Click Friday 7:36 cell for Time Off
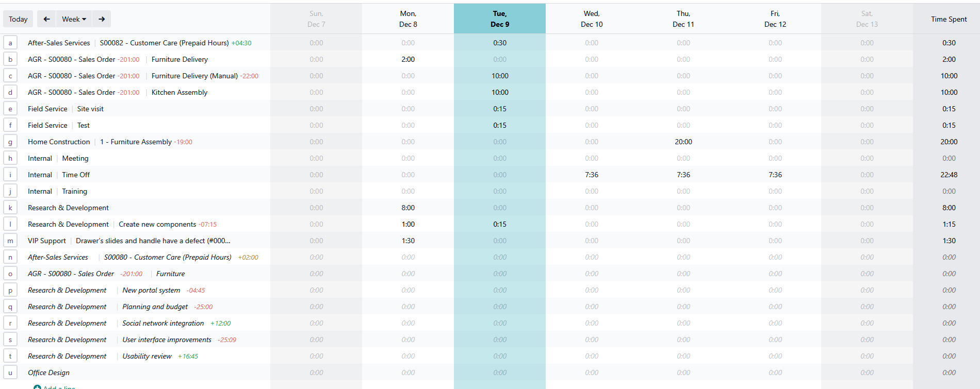Viewport: 980px width, 389px height. [775, 175]
